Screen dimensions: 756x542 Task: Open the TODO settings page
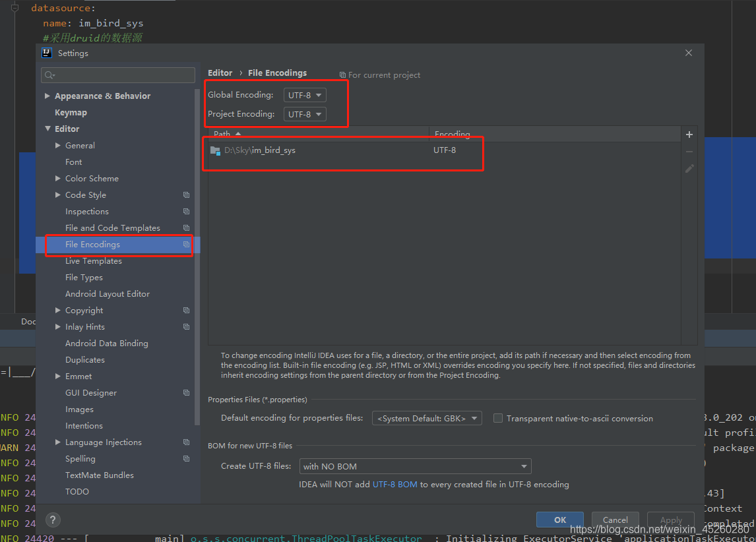[x=77, y=491]
